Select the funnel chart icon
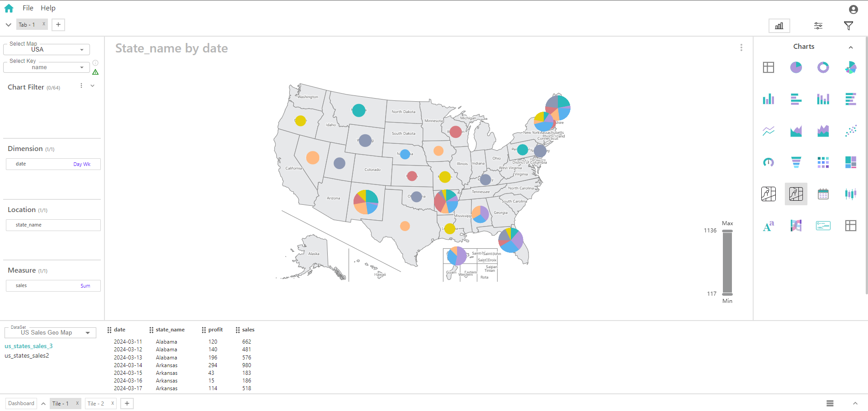 [796, 162]
